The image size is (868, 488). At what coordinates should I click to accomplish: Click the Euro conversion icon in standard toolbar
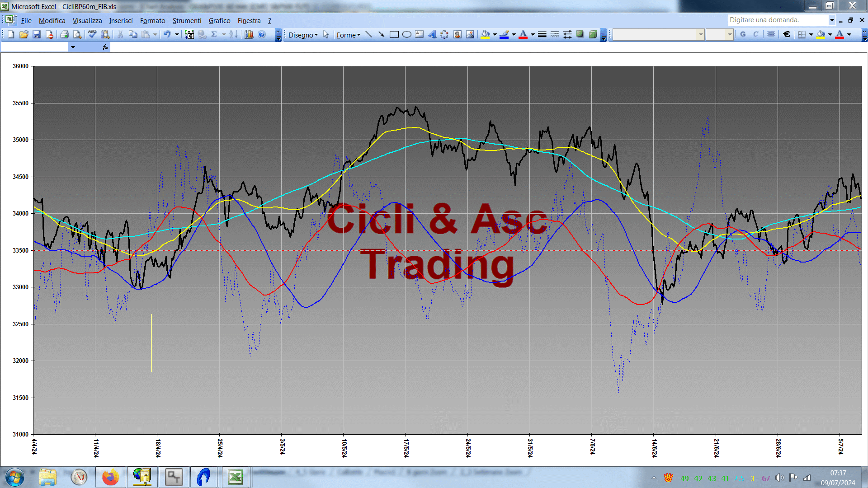pos(189,34)
